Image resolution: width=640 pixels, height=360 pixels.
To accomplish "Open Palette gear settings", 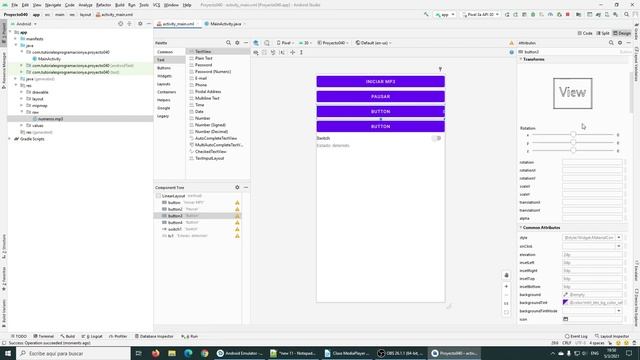I will [x=237, y=42].
